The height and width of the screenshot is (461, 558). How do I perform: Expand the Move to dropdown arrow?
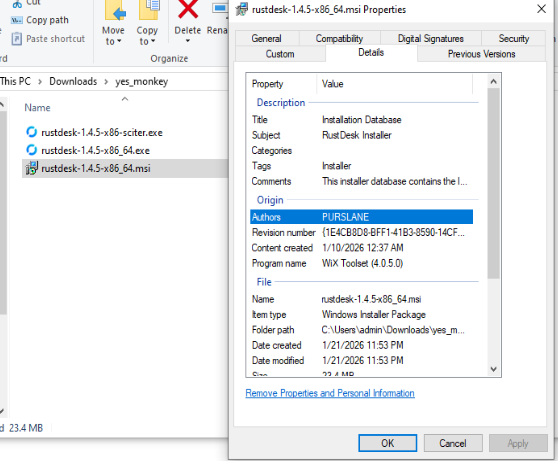tap(119, 41)
